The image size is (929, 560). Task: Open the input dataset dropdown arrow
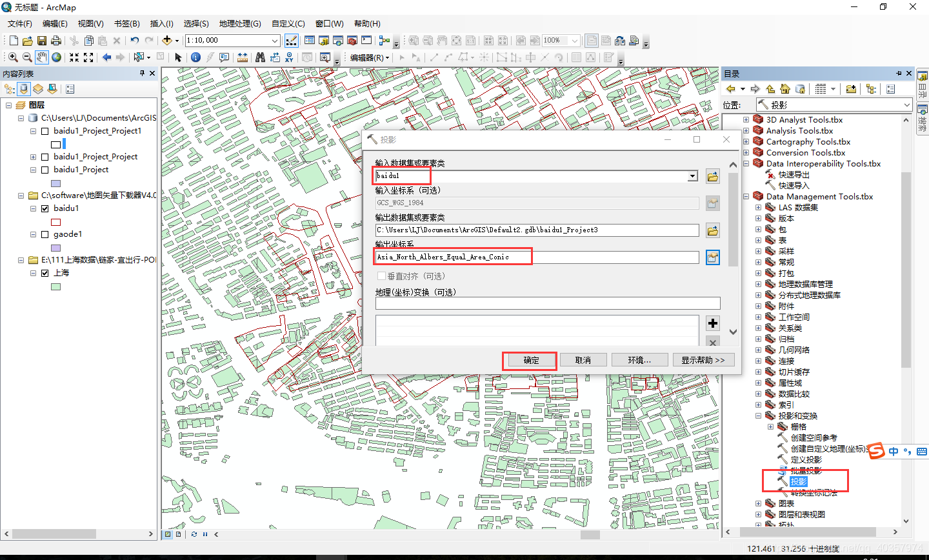692,176
